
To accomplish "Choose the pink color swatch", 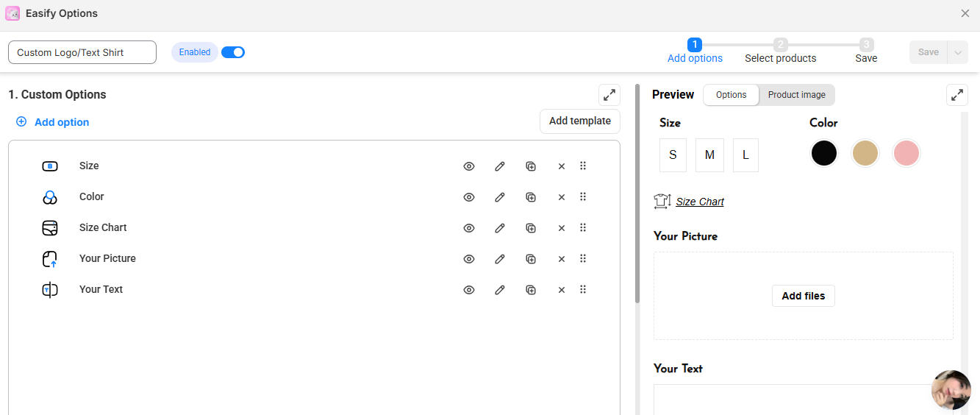I will coord(906,153).
